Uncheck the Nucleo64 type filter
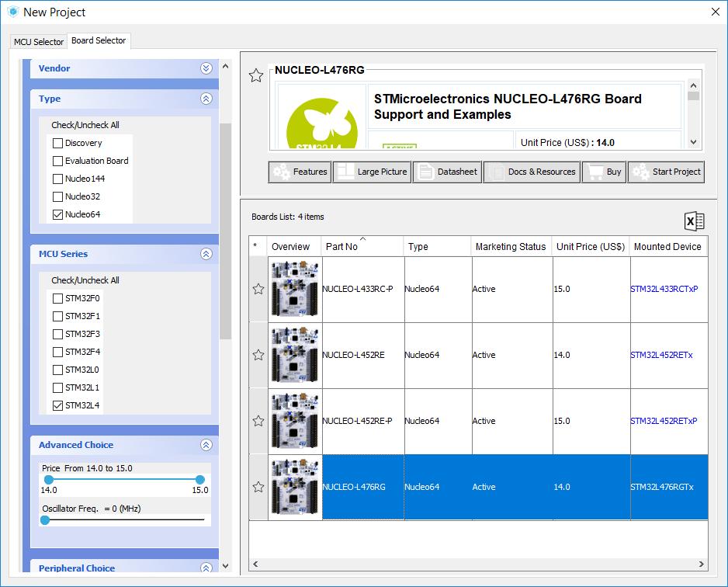 coord(57,214)
